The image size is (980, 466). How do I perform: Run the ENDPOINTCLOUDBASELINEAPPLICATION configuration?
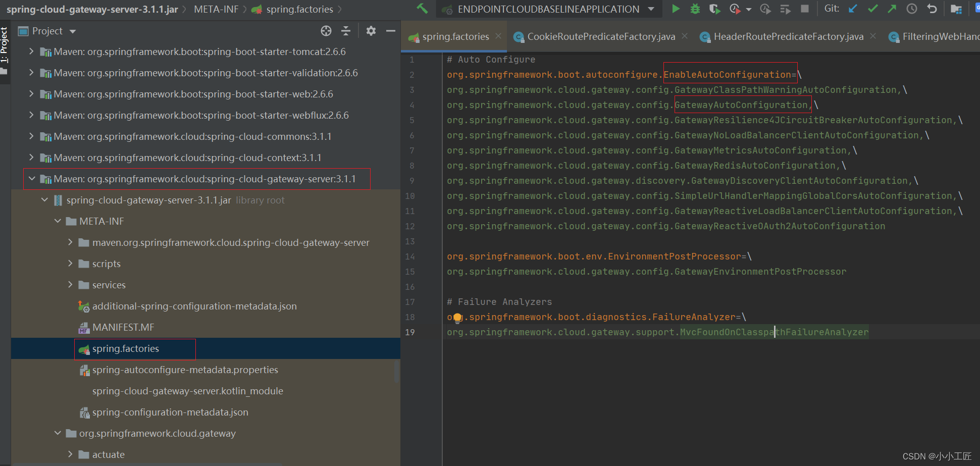(676, 9)
